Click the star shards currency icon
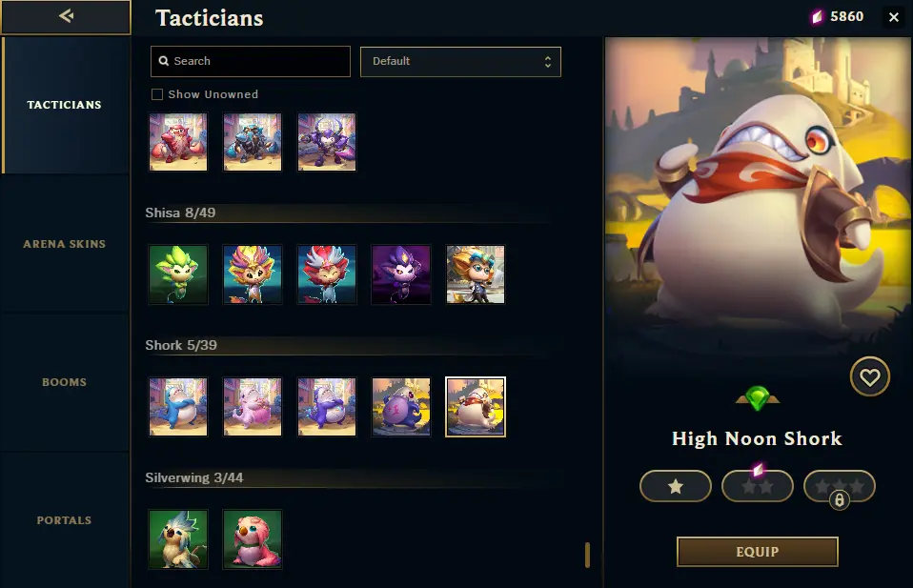913x588 pixels. 817,17
